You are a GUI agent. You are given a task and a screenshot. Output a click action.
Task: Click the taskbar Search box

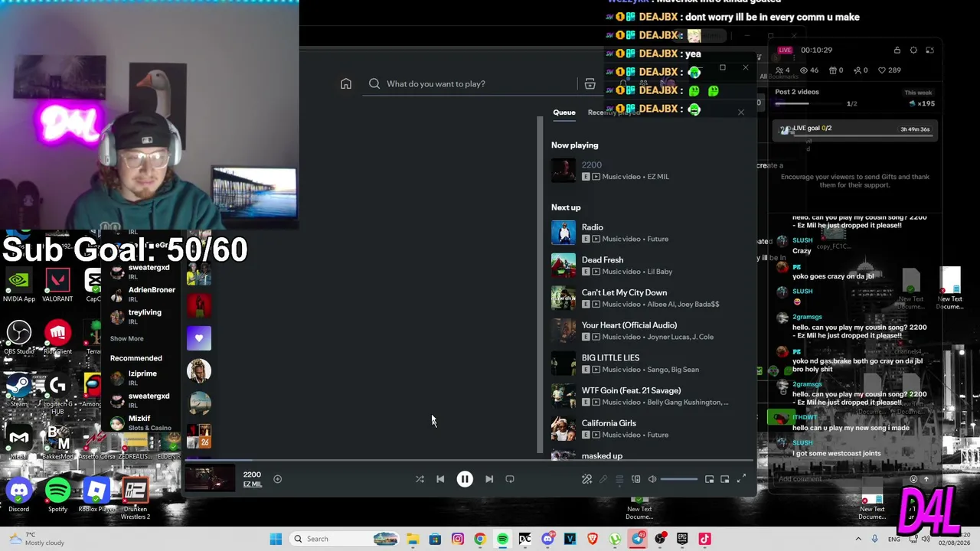coord(345,539)
